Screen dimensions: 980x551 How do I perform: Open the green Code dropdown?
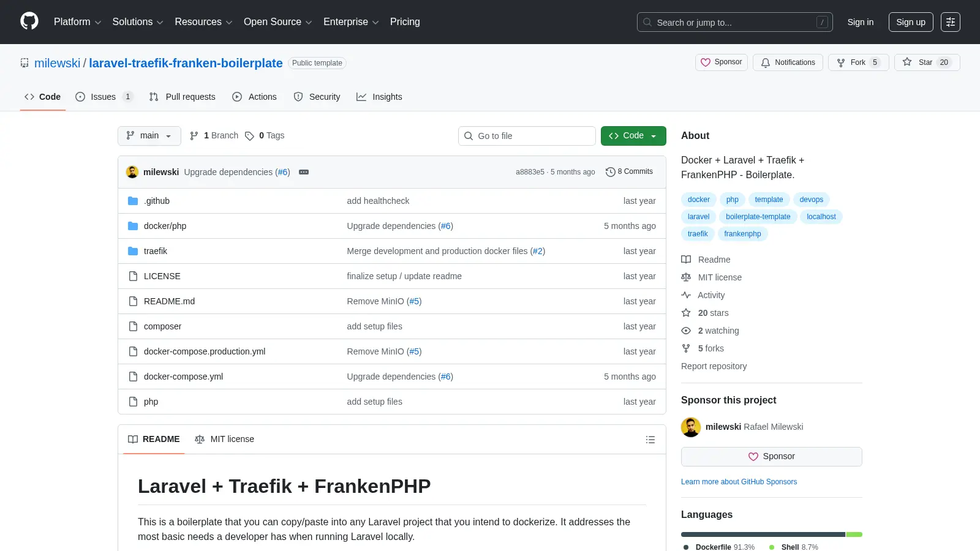(x=633, y=136)
